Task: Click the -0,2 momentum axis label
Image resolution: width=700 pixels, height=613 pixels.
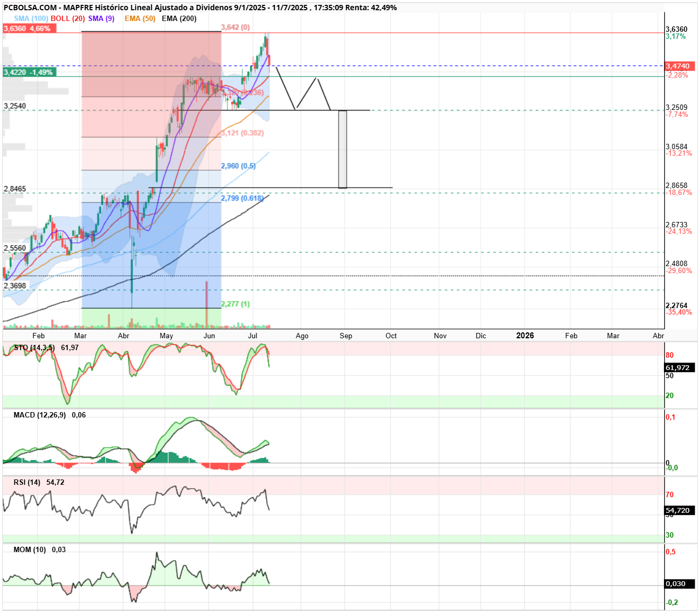Action: coord(672,603)
